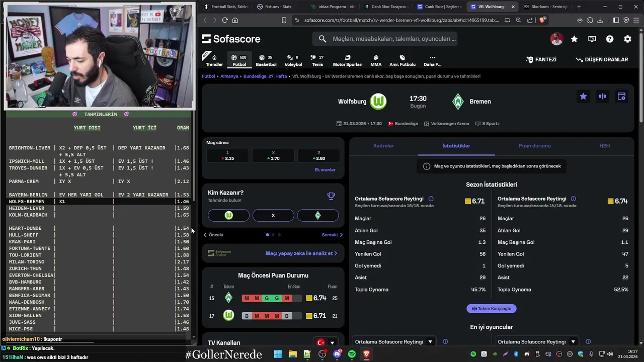
Task: Open the Amr. Futbolu section
Action: coord(403,60)
